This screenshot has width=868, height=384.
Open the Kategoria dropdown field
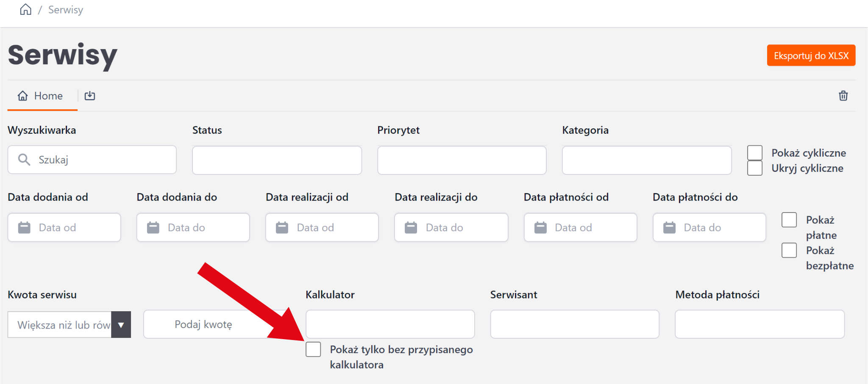pos(647,160)
